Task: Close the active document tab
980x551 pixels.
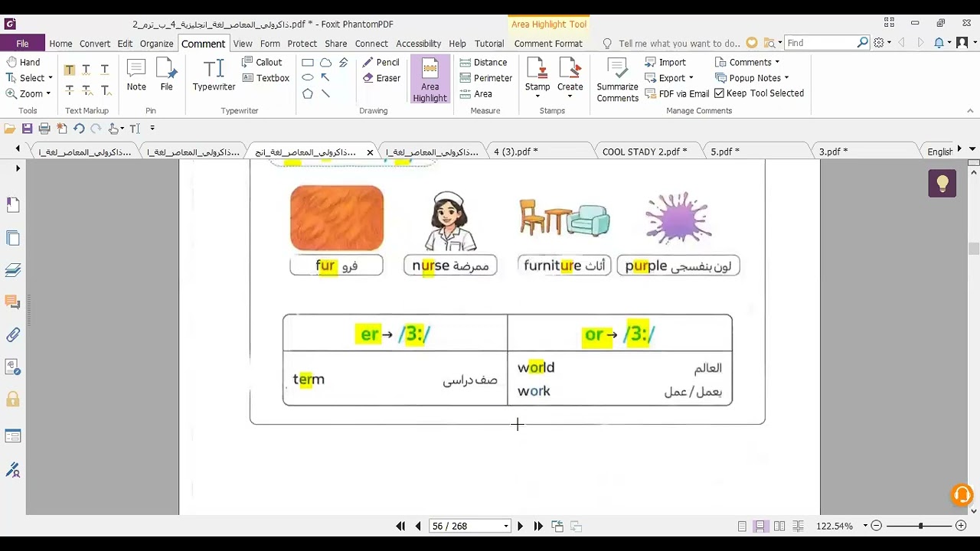Action: click(x=370, y=152)
